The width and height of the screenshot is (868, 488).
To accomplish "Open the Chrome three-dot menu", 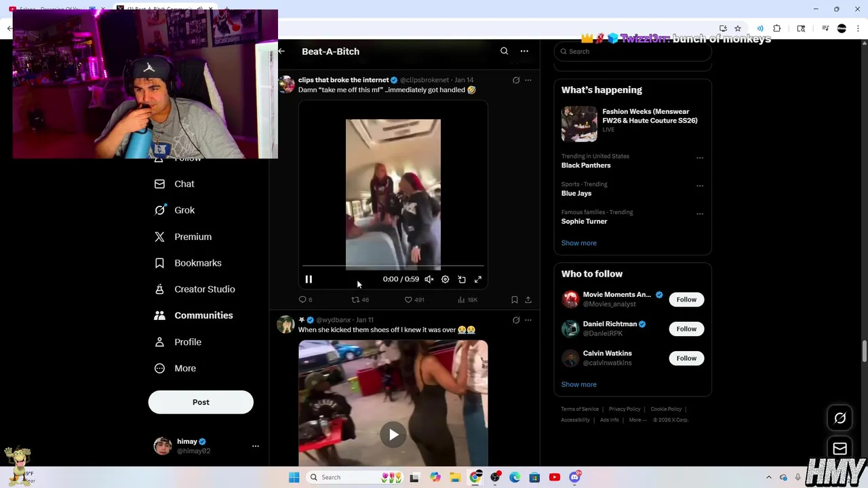I will pyautogui.click(x=857, y=28).
